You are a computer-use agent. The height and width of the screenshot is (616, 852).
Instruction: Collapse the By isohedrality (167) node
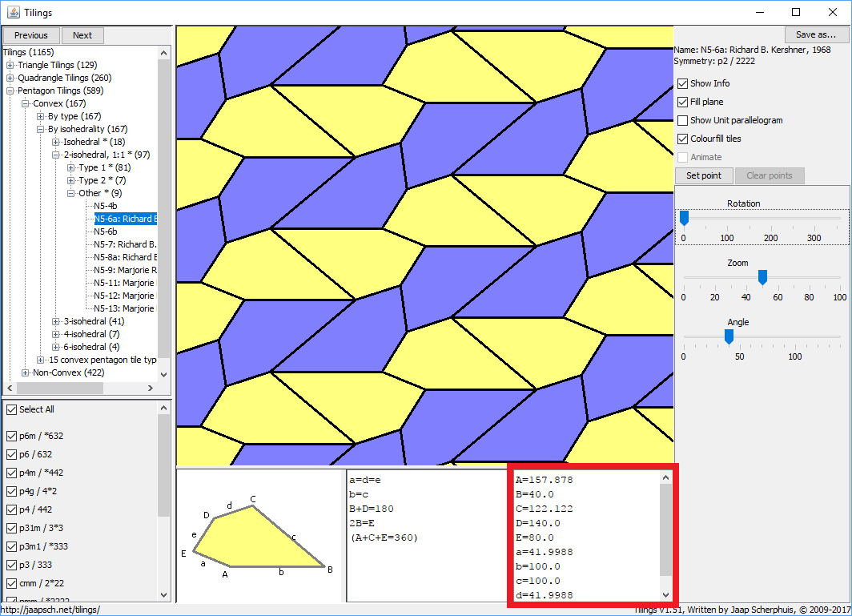click(40, 130)
